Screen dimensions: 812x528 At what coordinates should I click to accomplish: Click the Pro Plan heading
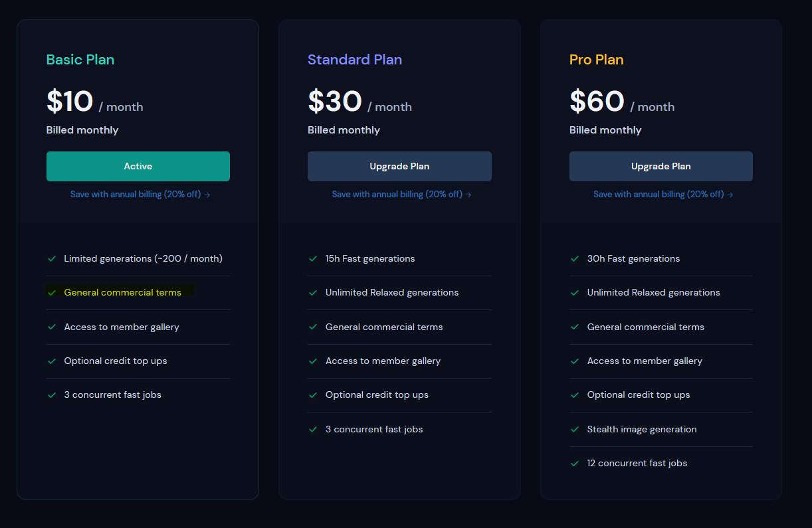[x=596, y=60]
